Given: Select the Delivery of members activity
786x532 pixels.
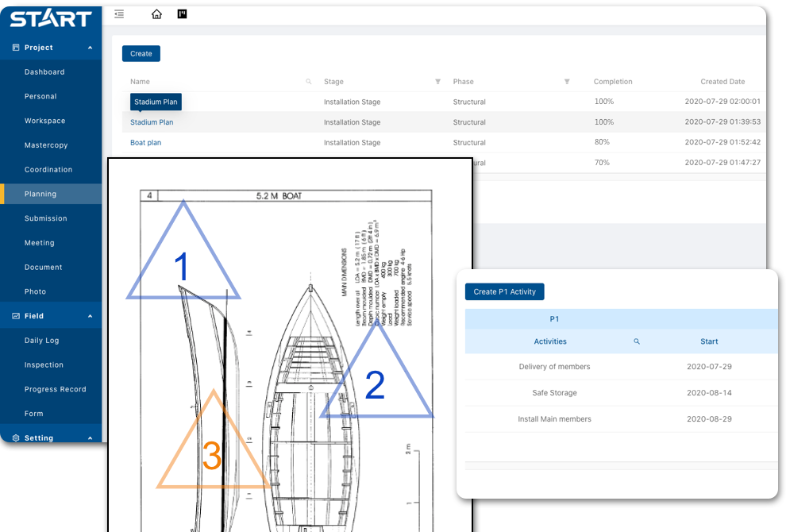Looking at the screenshot, I should pyautogui.click(x=554, y=367).
